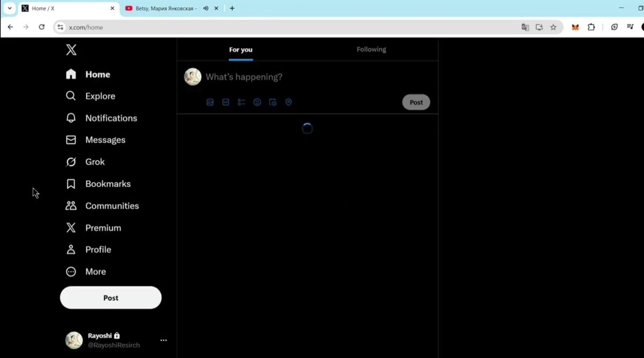
Task: Switch to the For you tab
Action: pyautogui.click(x=240, y=50)
